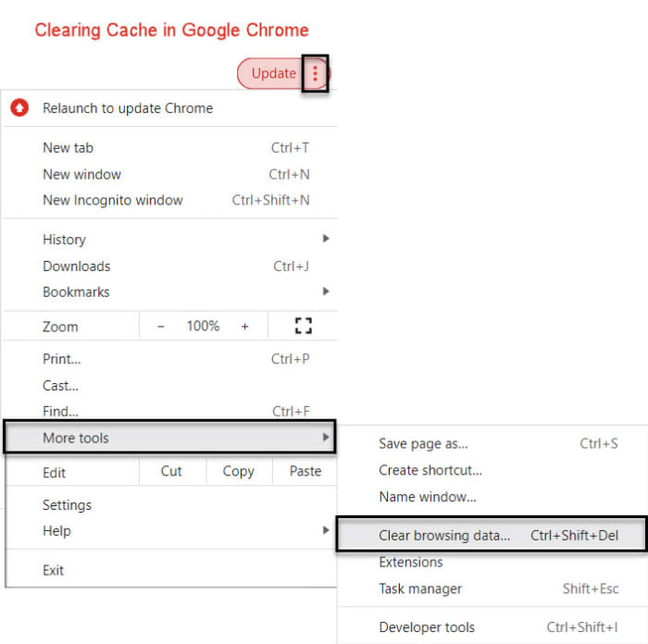This screenshot has height=644, width=648.
Task: Open Extensions from More tools
Action: coord(492,563)
